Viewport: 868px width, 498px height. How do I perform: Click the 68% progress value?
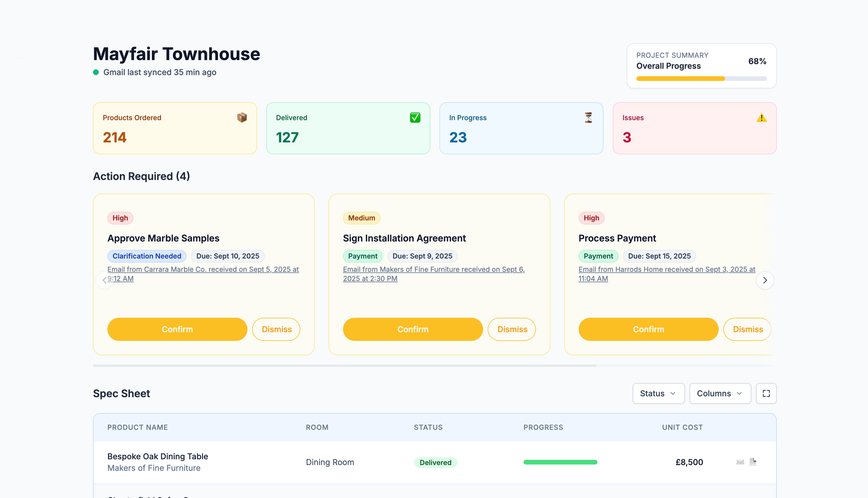coord(757,61)
